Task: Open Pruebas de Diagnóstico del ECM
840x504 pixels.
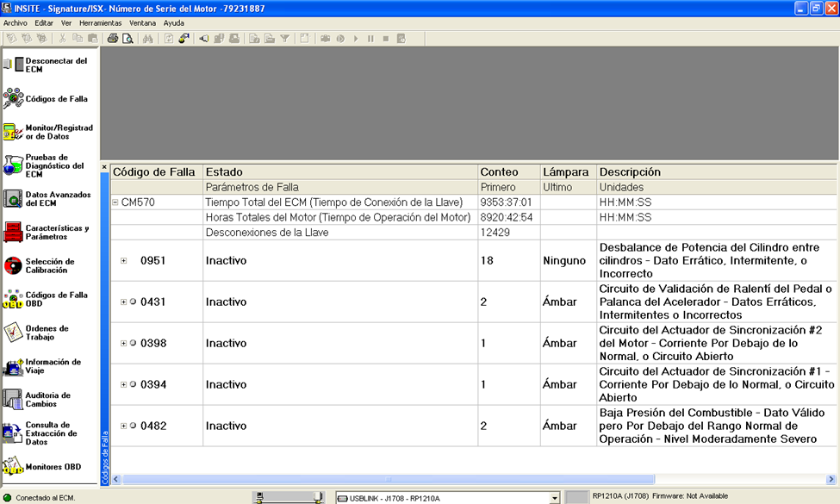Action: [x=12, y=165]
